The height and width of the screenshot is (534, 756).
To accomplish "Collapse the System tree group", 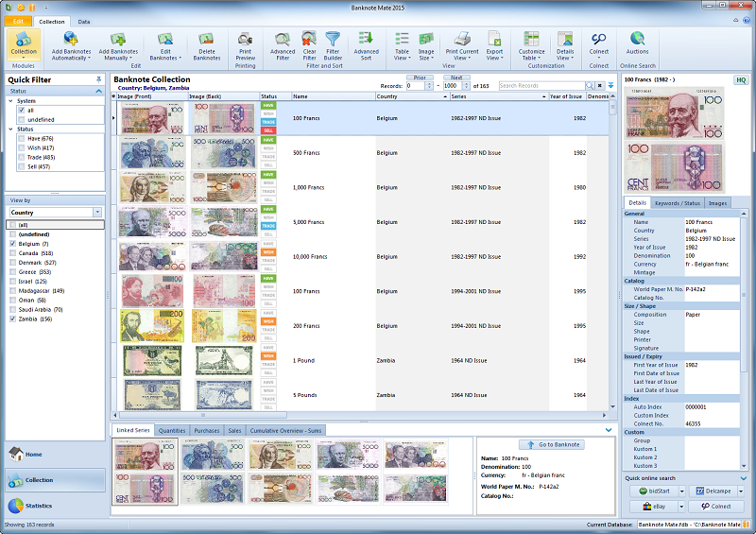I will pos(11,101).
